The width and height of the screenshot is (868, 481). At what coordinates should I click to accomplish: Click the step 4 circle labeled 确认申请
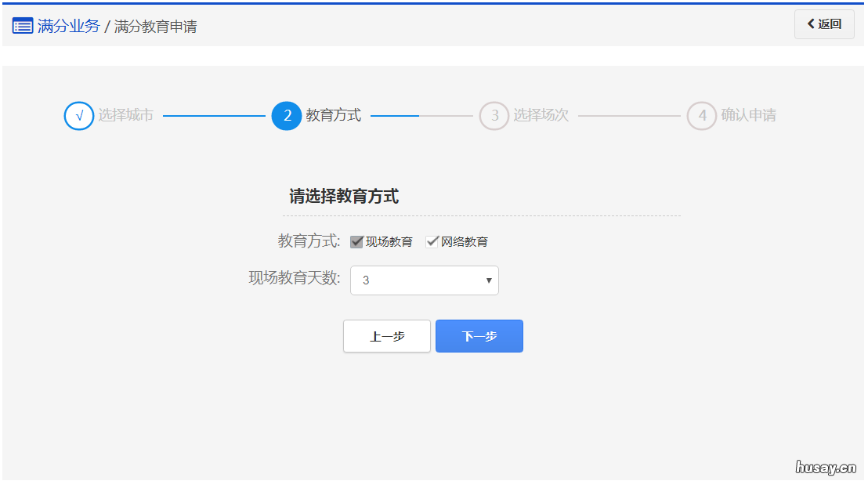pos(702,115)
